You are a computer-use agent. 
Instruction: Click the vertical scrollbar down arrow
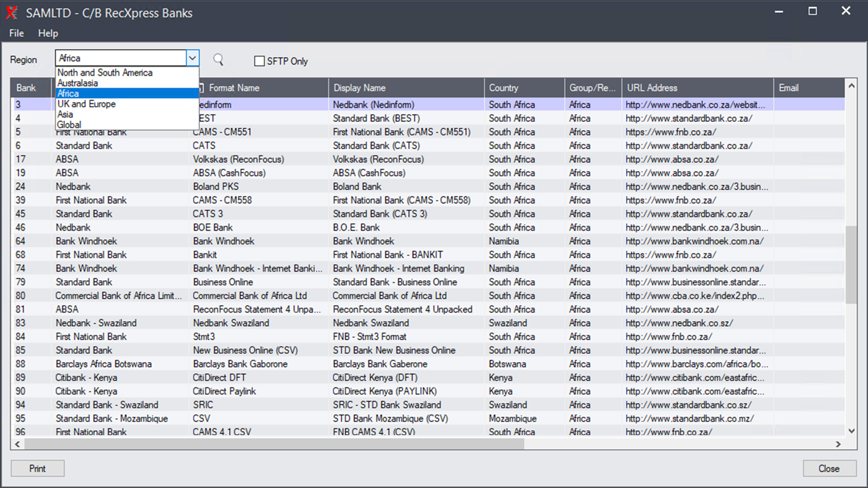(851, 431)
